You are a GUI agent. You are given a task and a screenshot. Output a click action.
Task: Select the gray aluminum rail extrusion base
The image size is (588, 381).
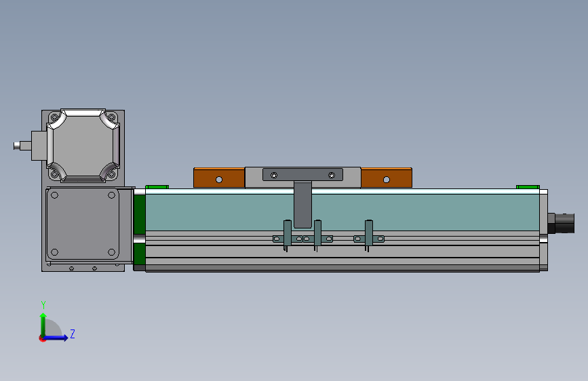[342, 252]
